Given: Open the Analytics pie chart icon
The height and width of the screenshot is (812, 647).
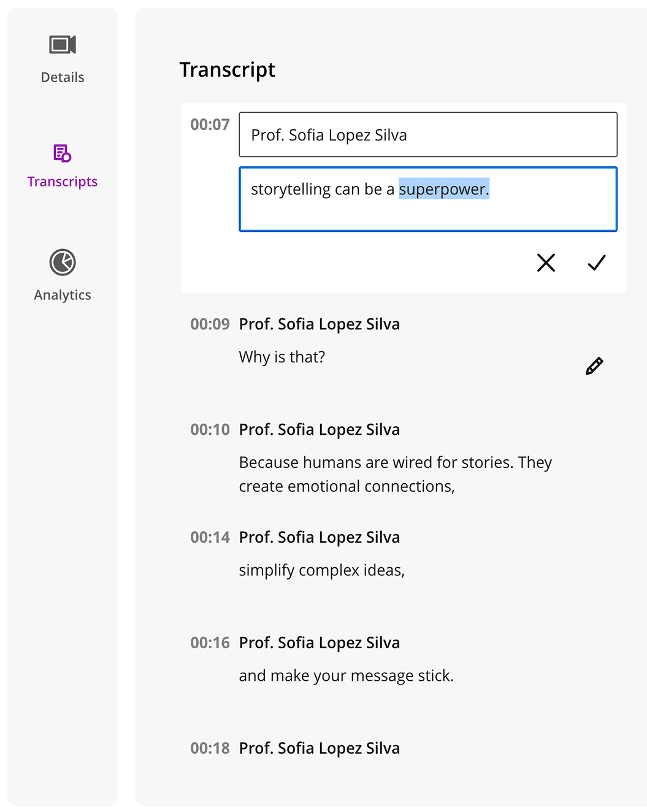Looking at the screenshot, I should point(63,262).
